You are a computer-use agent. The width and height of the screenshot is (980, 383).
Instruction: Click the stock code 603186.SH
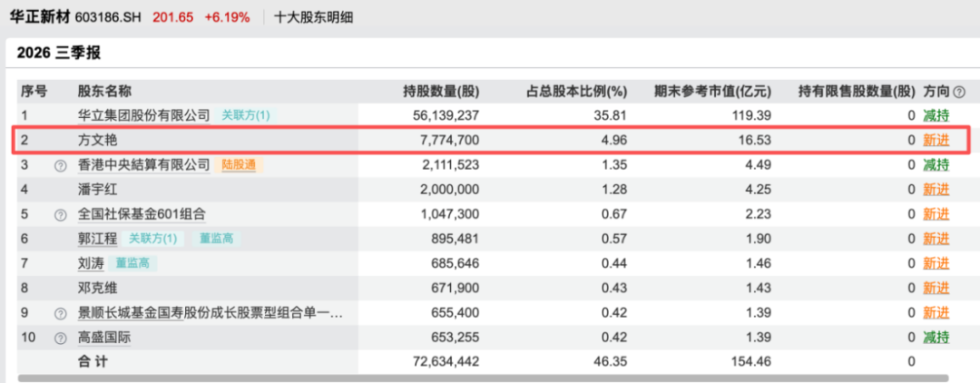click(110, 17)
